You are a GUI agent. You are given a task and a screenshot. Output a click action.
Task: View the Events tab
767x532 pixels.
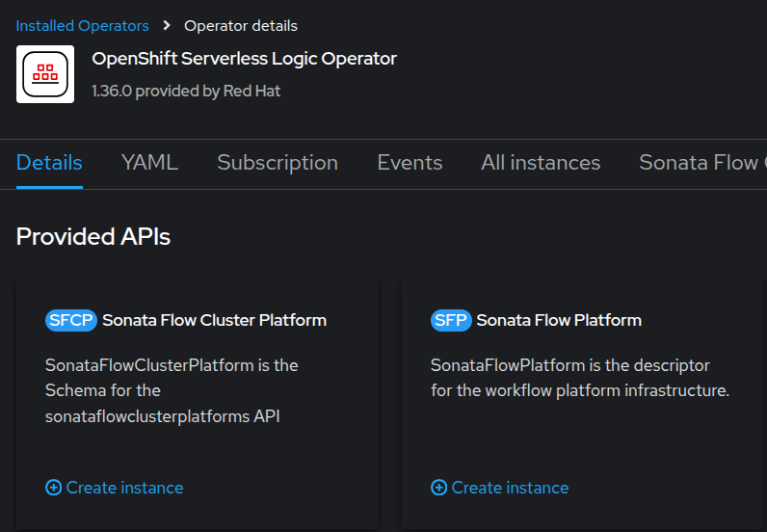pyautogui.click(x=410, y=163)
